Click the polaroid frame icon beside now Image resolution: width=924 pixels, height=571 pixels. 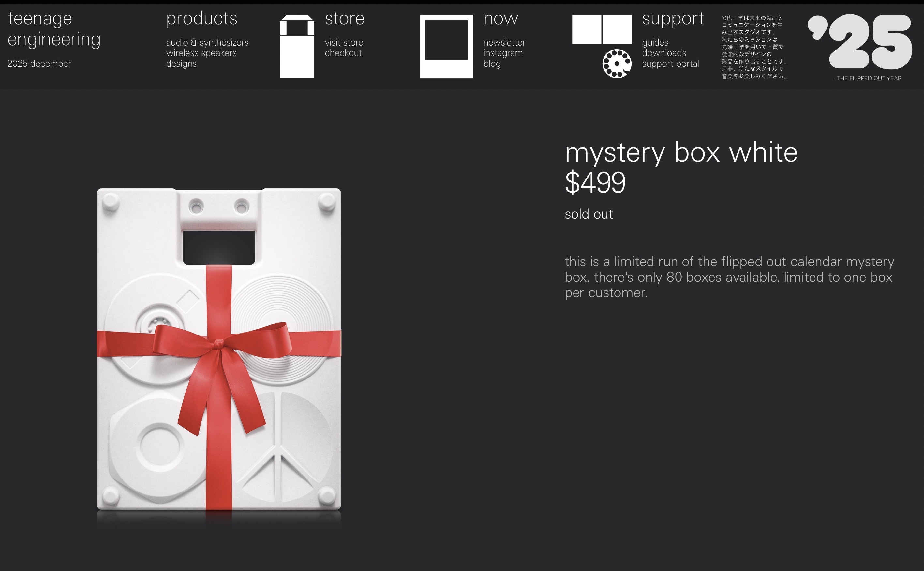pos(446,47)
